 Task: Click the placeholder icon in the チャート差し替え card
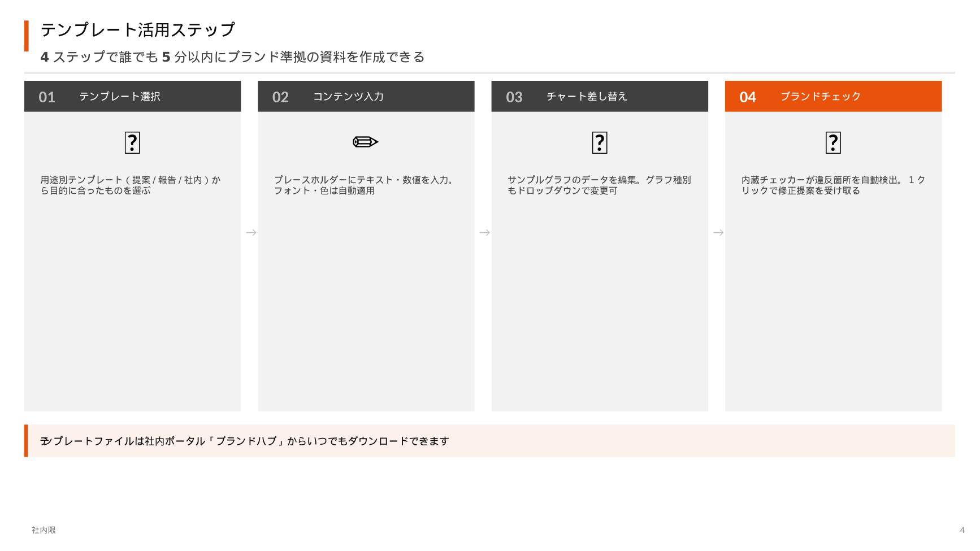point(599,142)
